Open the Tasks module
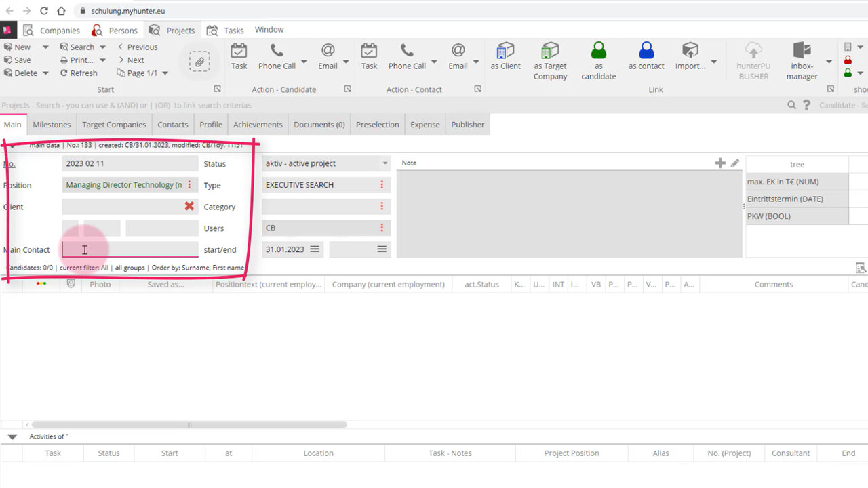The height and width of the screenshot is (488, 868). tap(226, 30)
